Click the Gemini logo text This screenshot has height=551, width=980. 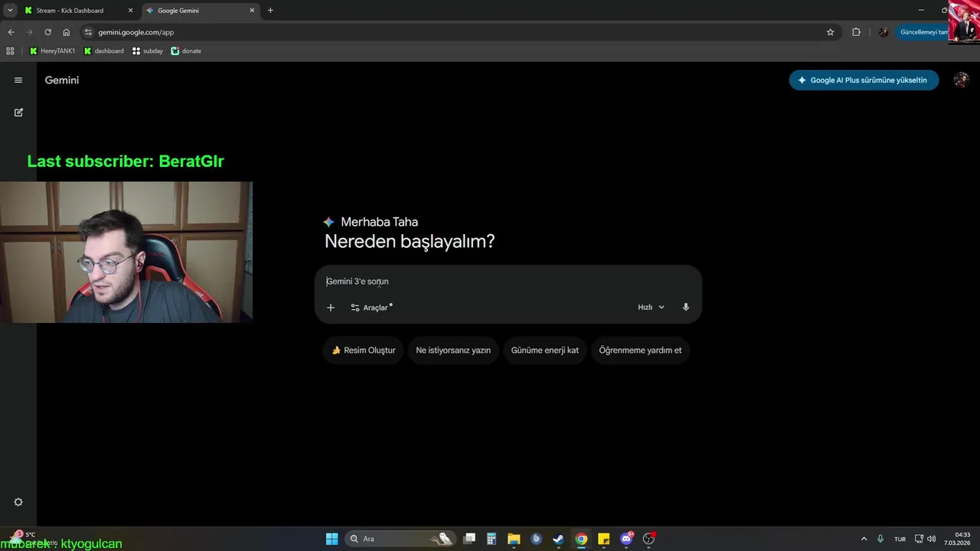[62, 80]
